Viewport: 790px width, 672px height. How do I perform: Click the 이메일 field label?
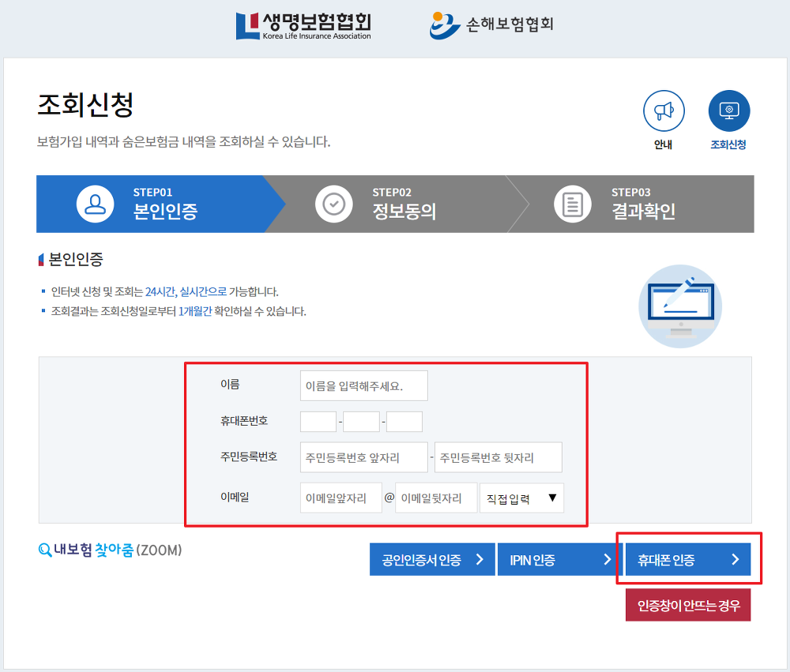pos(235,497)
